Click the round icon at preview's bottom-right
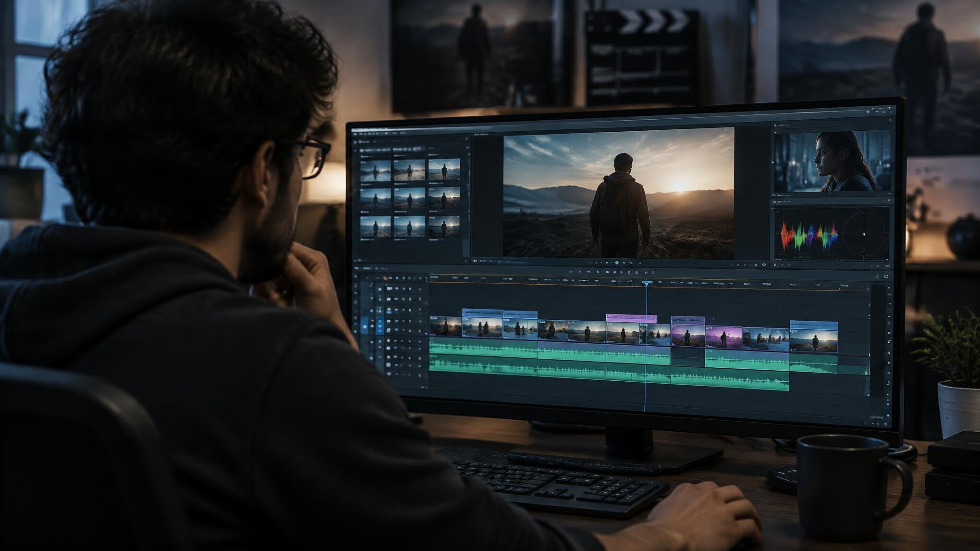980x551 pixels. 764,264
